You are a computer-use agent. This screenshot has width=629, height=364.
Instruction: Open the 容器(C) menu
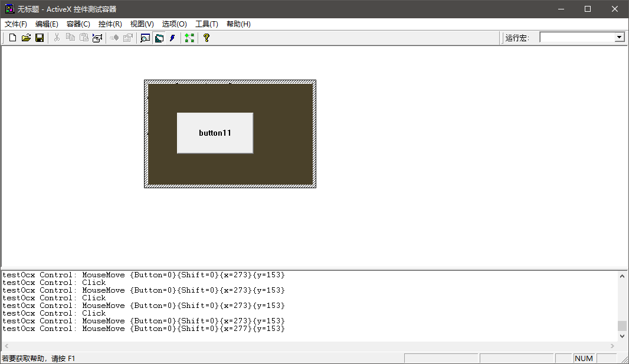pyautogui.click(x=78, y=24)
